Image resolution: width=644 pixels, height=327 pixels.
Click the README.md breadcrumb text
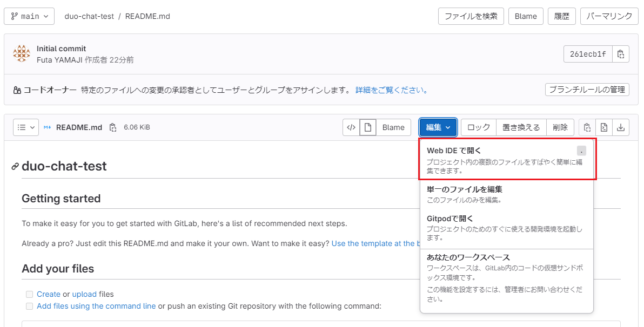point(147,16)
